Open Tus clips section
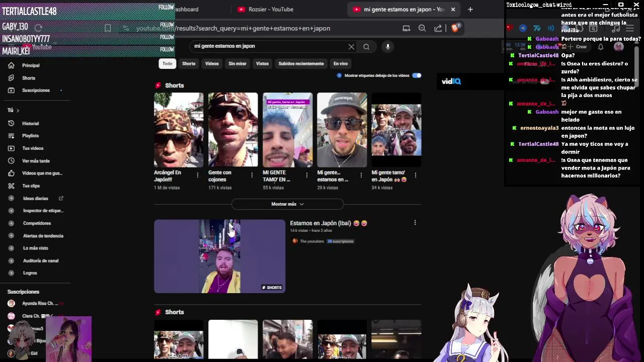Viewport: 644px width, 362px height. [x=31, y=186]
